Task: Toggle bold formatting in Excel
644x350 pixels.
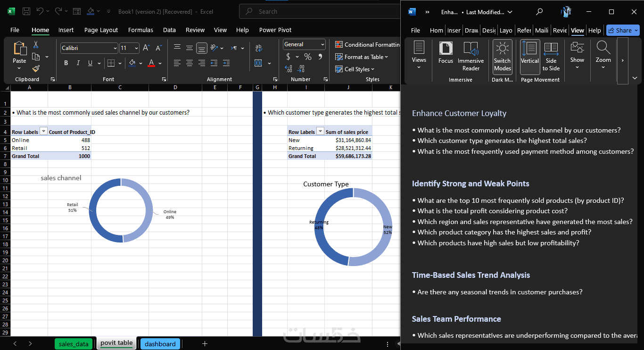Action: click(66, 63)
